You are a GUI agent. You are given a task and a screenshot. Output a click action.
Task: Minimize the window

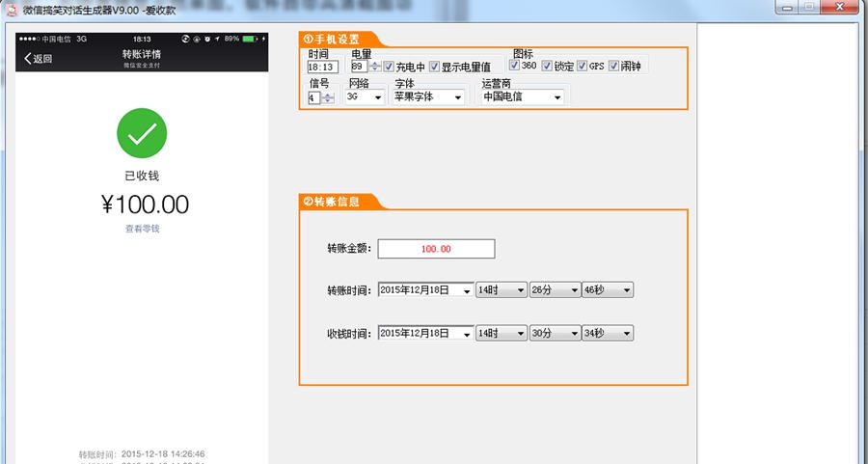pyautogui.click(x=787, y=7)
